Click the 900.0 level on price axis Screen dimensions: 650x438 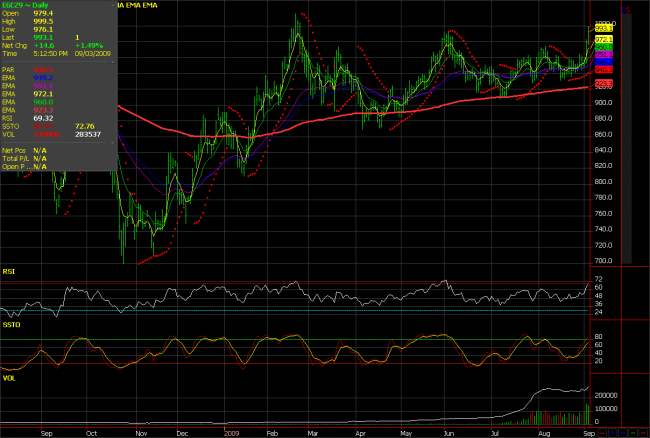point(604,103)
